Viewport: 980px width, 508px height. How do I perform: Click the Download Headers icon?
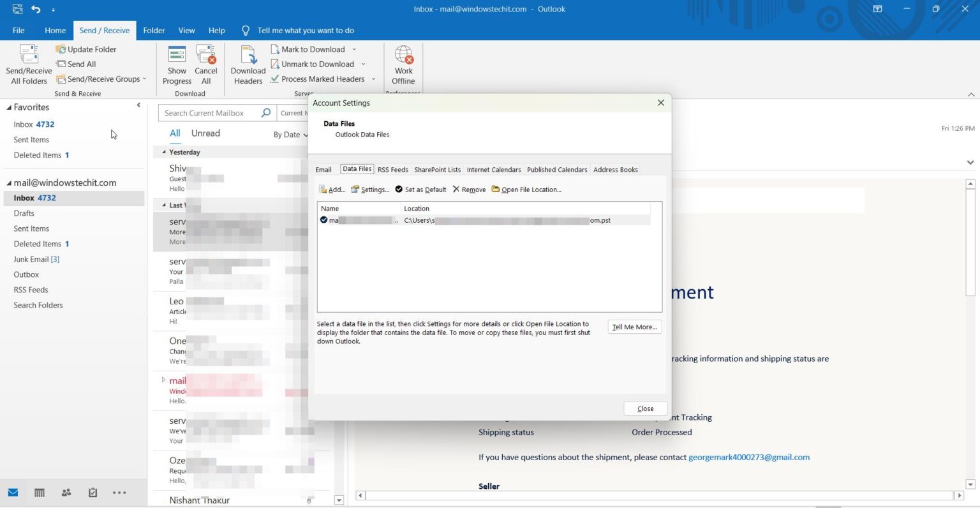pos(248,64)
